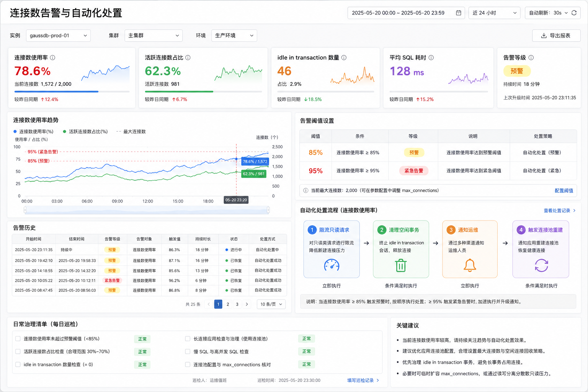Click the 紧急告警 badge in threshold settings table
Viewport: 588px width, 392px height.
(414, 171)
